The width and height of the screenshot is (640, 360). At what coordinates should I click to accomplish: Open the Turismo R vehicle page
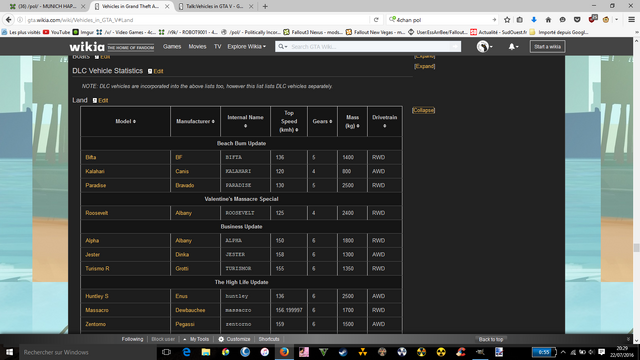pyautogui.click(x=97, y=268)
